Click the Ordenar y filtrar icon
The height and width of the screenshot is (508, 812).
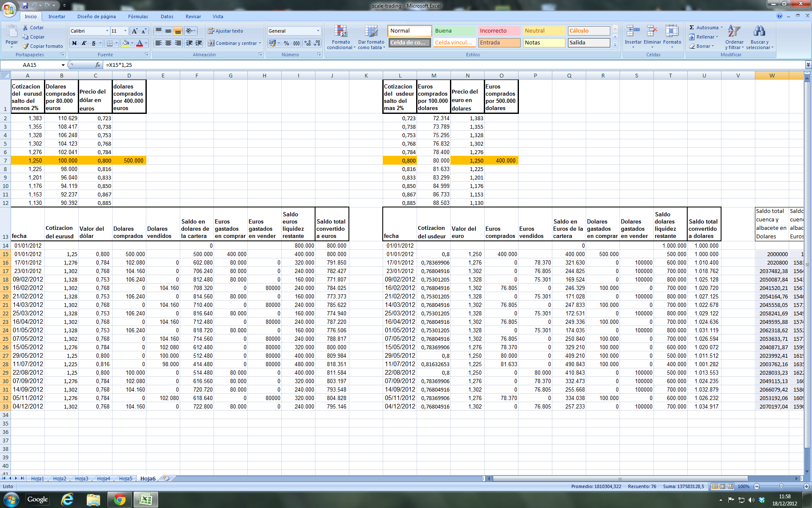pos(734,37)
